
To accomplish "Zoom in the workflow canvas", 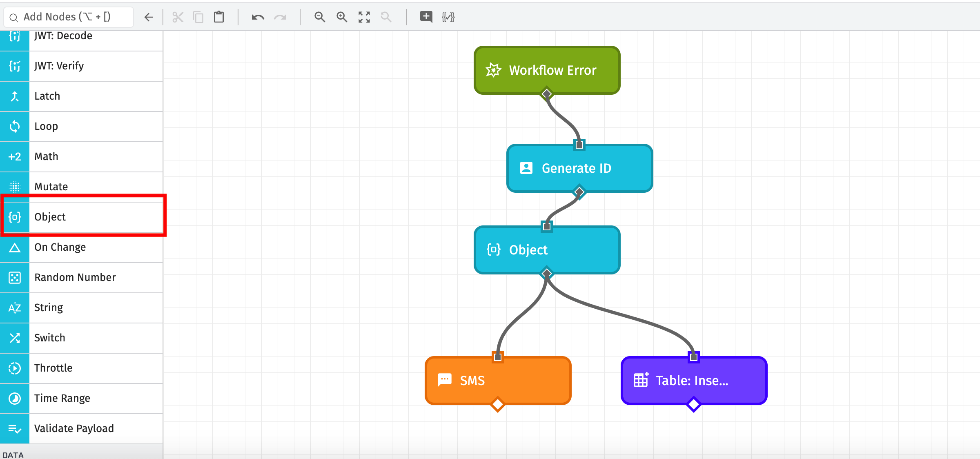I will [x=342, y=17].
